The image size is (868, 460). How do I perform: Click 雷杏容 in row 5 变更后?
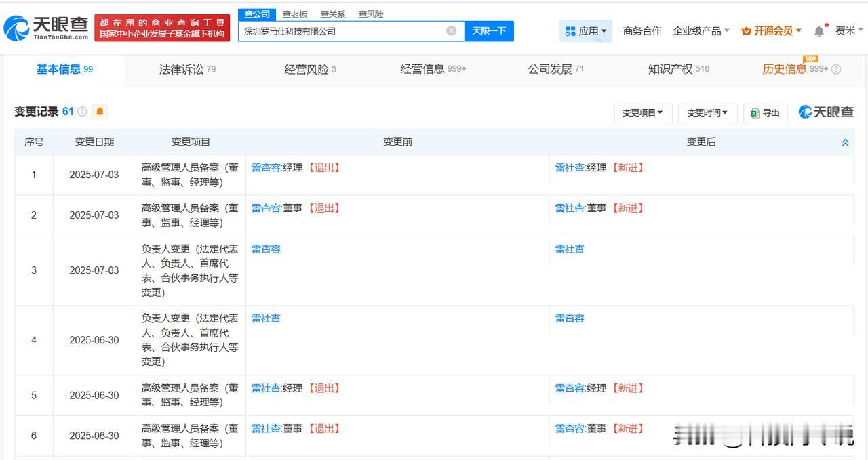click(570, 388)
